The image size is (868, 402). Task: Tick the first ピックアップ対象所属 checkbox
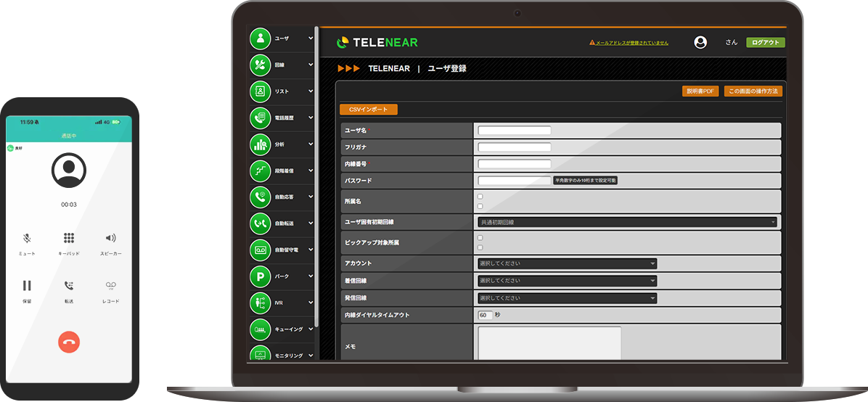click(x=480, y=237)
